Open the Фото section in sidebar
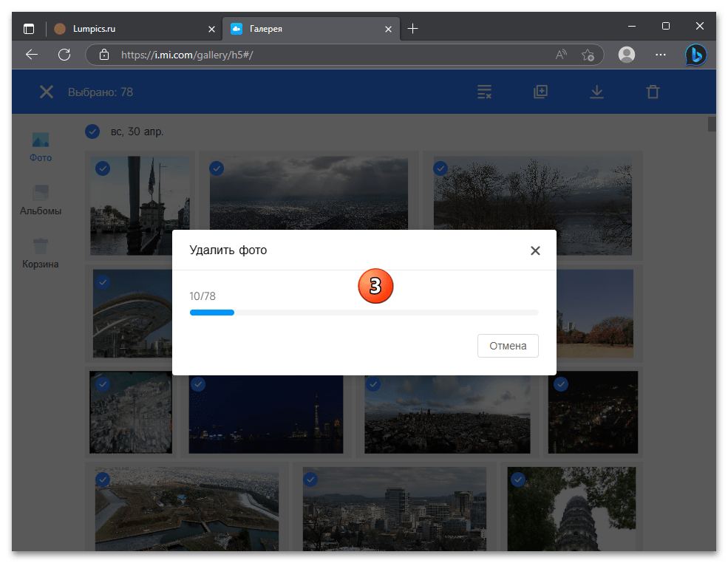The image size is (728, 563). point(40,146)
